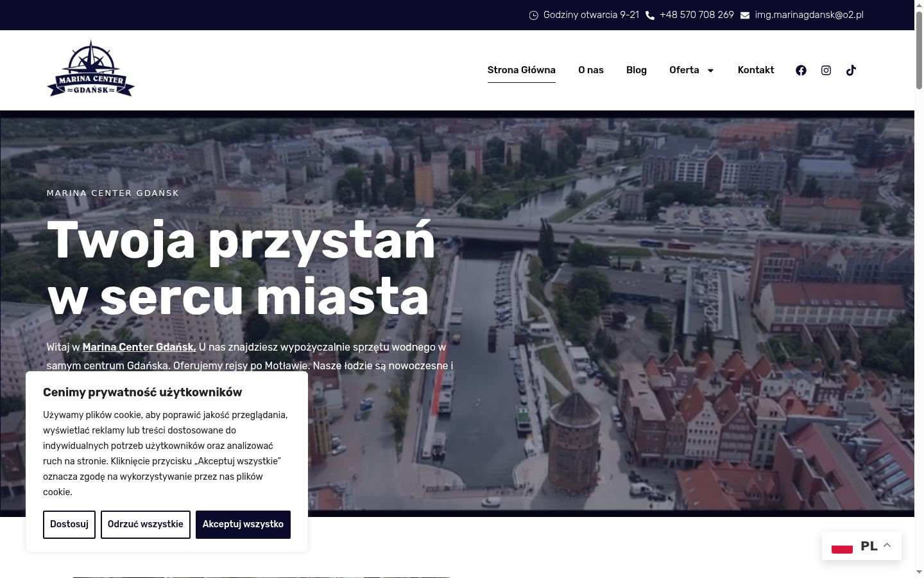Click the Cenimy prywatność użytkowników heading
This screenshot has height=578, width=924.
(142, 392)
